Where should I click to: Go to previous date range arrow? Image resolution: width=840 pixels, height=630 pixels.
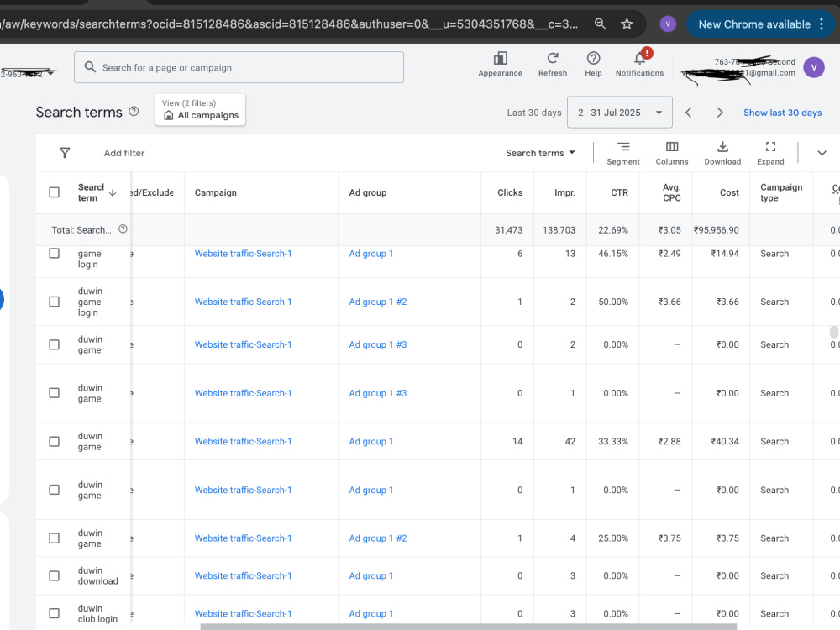point(689,113)
